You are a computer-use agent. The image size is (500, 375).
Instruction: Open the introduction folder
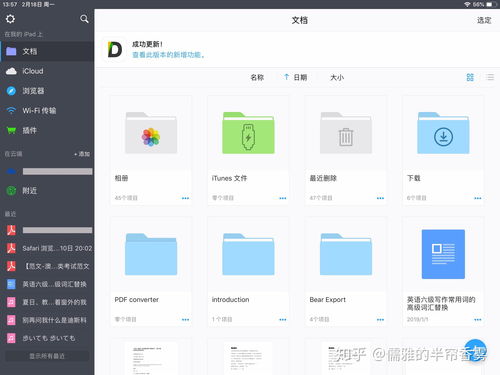pyautogui.click(x=248, y=255)
